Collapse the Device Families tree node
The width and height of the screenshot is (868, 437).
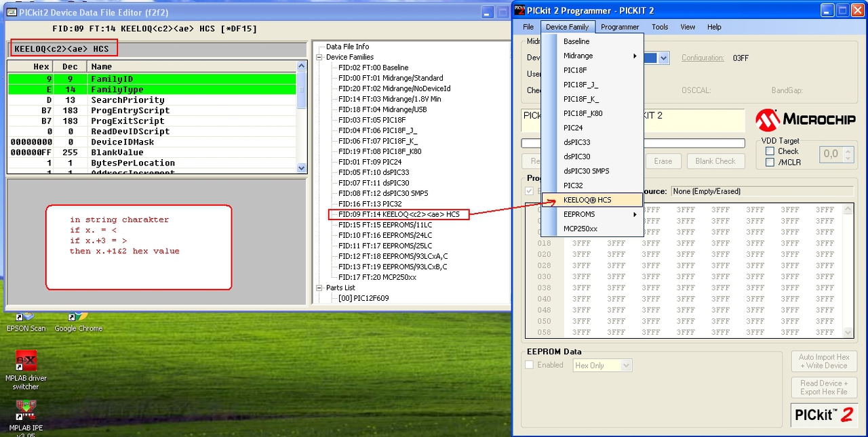click(x=319, y=57)
